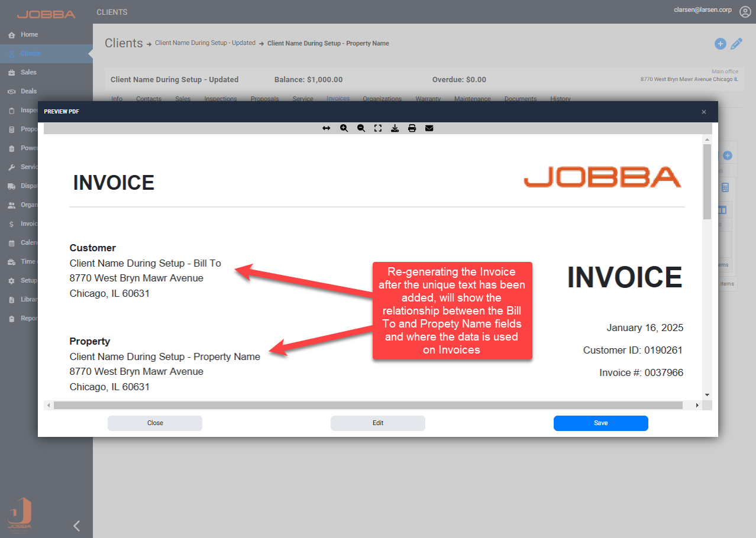Download the invoice PDF
This screenshot has width=756, height=538.
[x=395, y=128]
